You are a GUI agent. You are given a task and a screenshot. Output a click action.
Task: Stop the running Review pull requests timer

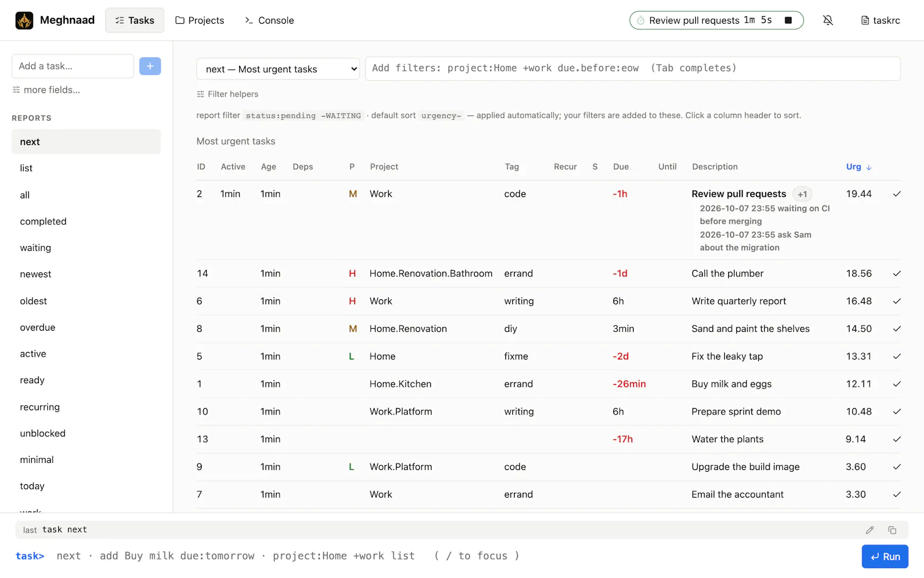pyautogui.click(x=788, y=20)
